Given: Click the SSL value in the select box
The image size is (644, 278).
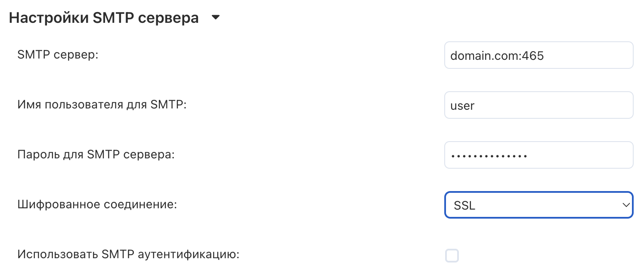Looking at the screenshot, I should pos(464,205).
